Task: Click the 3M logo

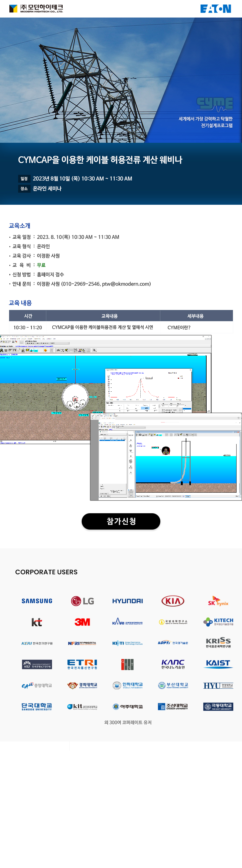Action: [82, 622]
